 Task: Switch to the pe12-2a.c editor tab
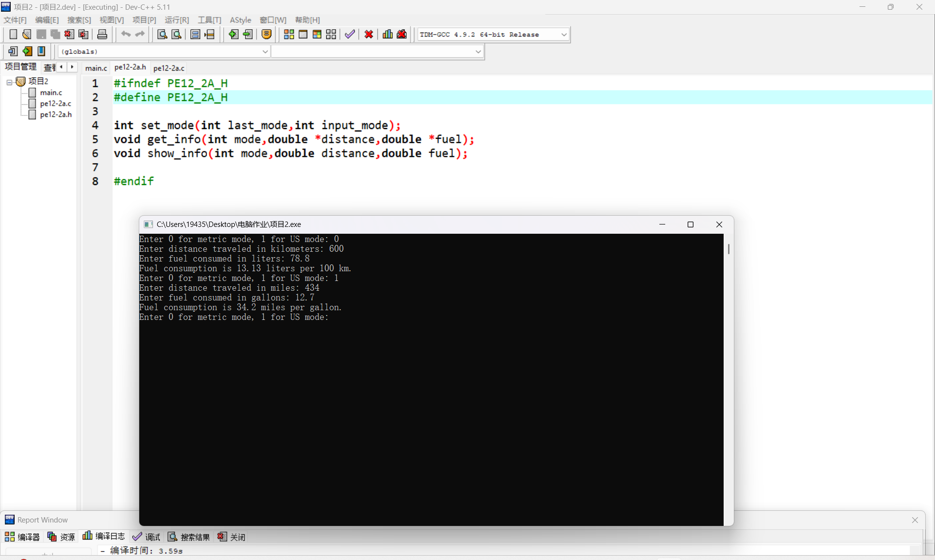pyautogui.click(x=168, y=68)
